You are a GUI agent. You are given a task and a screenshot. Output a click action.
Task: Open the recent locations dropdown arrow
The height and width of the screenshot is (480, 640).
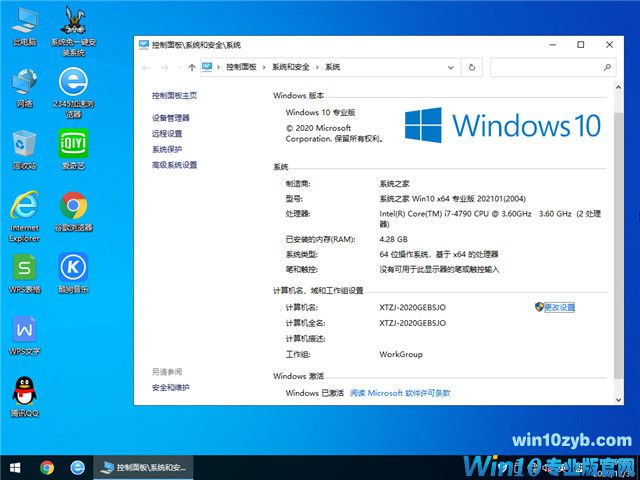tap(179, 67)
